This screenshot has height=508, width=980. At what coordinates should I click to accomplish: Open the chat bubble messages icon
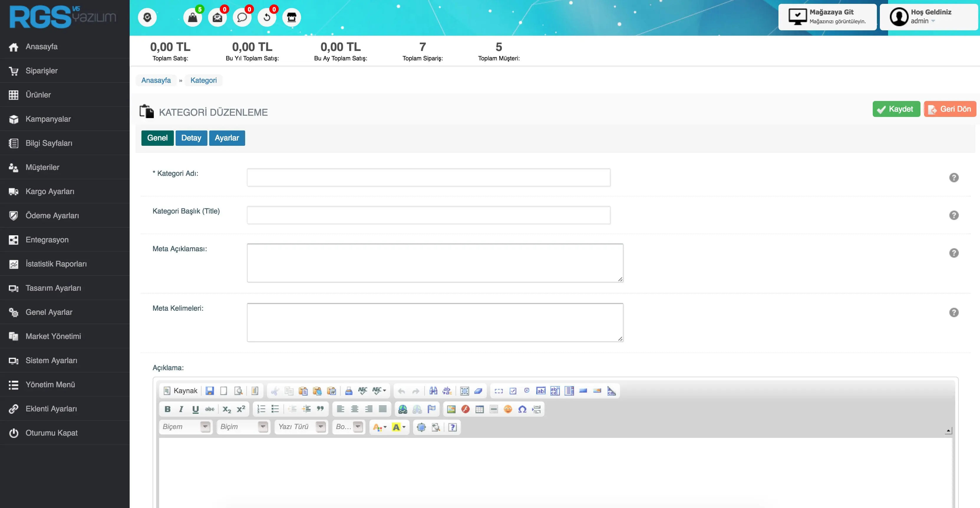[242, 17]
